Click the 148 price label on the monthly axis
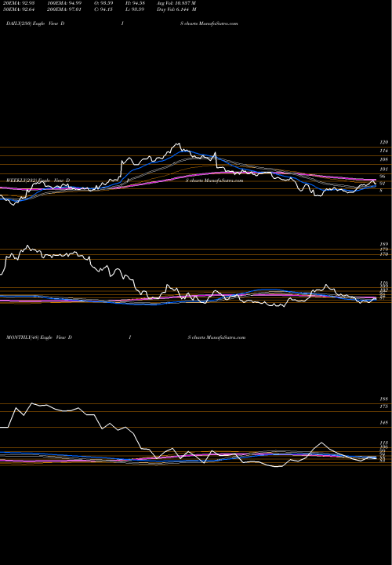 click(384, 423)
